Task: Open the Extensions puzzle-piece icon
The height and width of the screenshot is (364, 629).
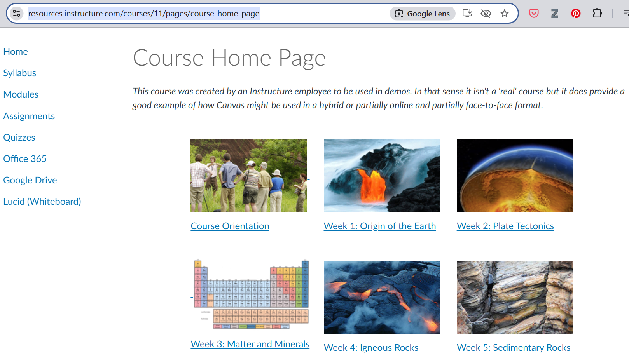Action: [x=597, y=13]
